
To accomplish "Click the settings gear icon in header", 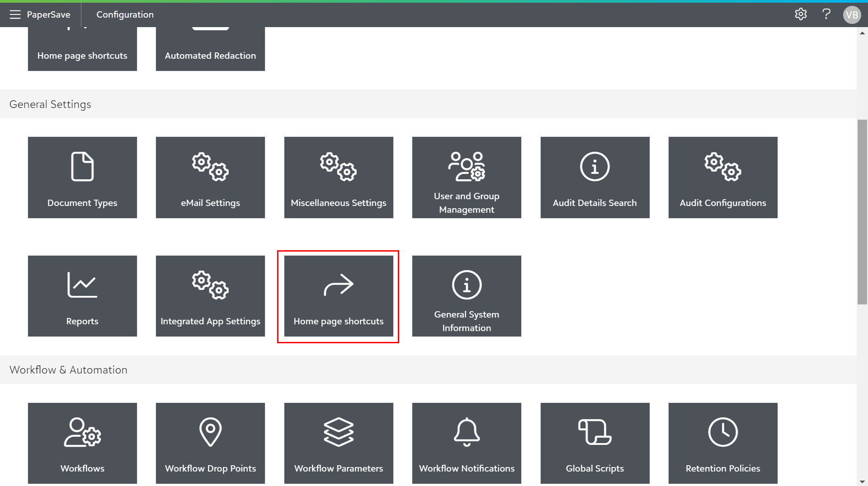I will pyautogui.click(x=801, y=14).
